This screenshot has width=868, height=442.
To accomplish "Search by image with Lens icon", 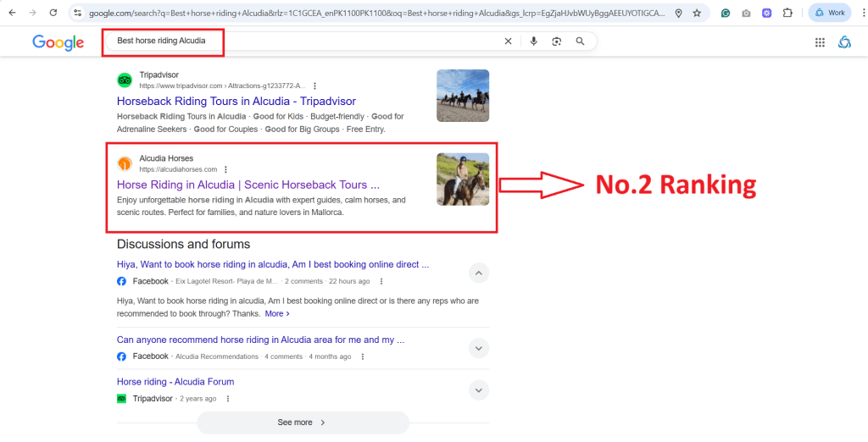I will [x=557, y=41].
